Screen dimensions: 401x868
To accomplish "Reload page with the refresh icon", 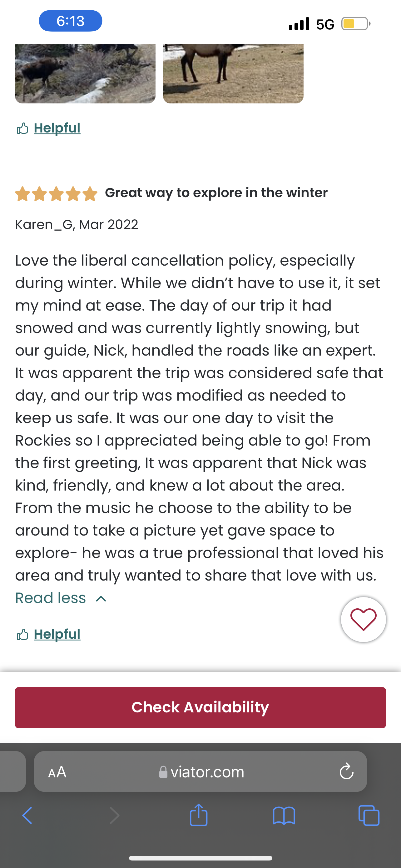I will [346, 771].
